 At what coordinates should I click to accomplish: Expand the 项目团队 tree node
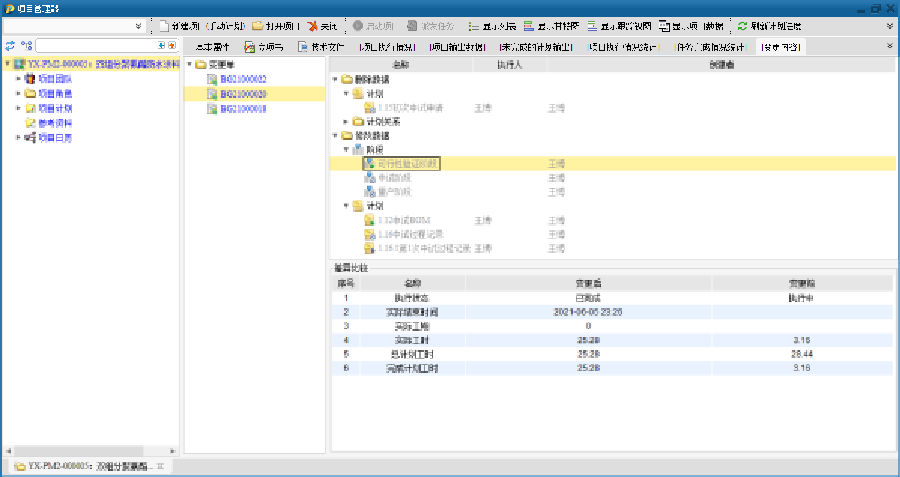pyautogui.click(x=18, y=78)
